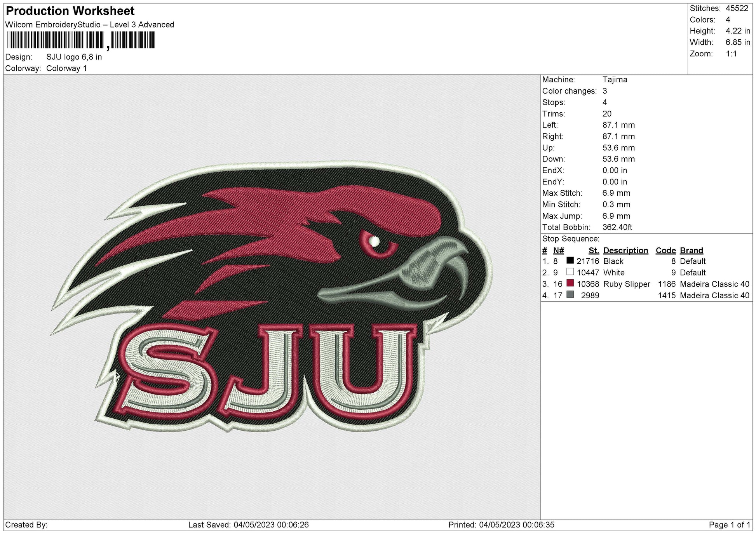Click the Min Stitch value 0.3 mm
The height and width of the screenshot is (534, 756).
point(616,205)
